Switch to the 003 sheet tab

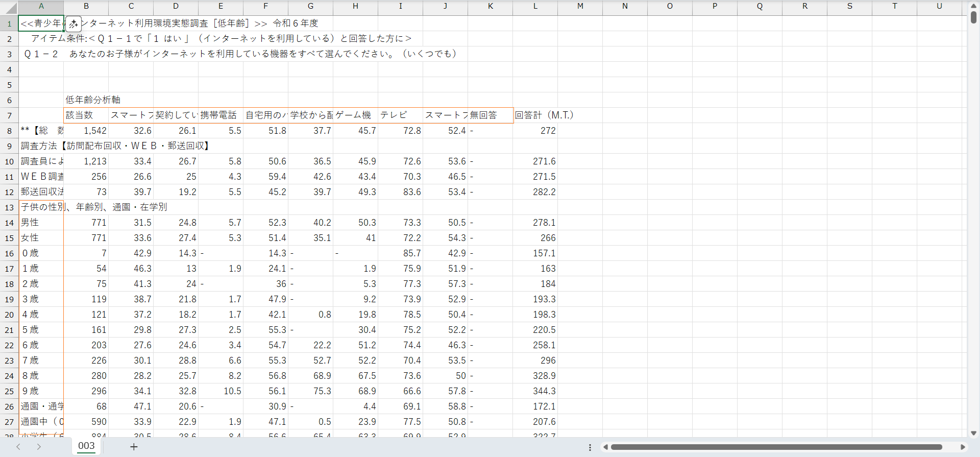point(86,446)
